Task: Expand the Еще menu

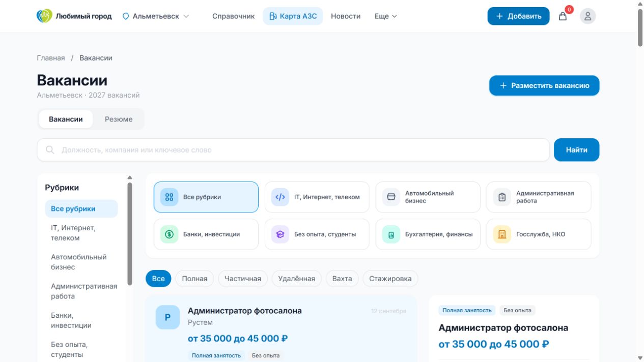Action: pos(385,16)
